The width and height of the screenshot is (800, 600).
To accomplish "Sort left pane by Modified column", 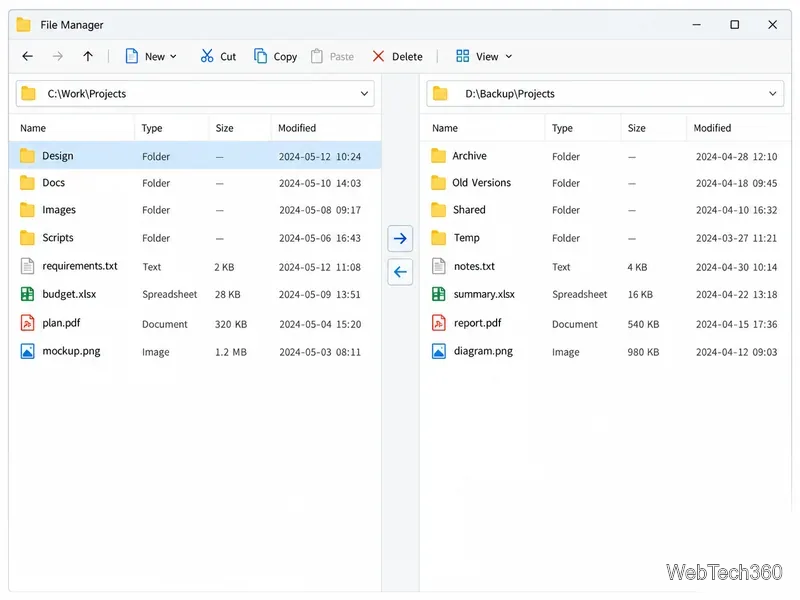I will click(297, 128).
